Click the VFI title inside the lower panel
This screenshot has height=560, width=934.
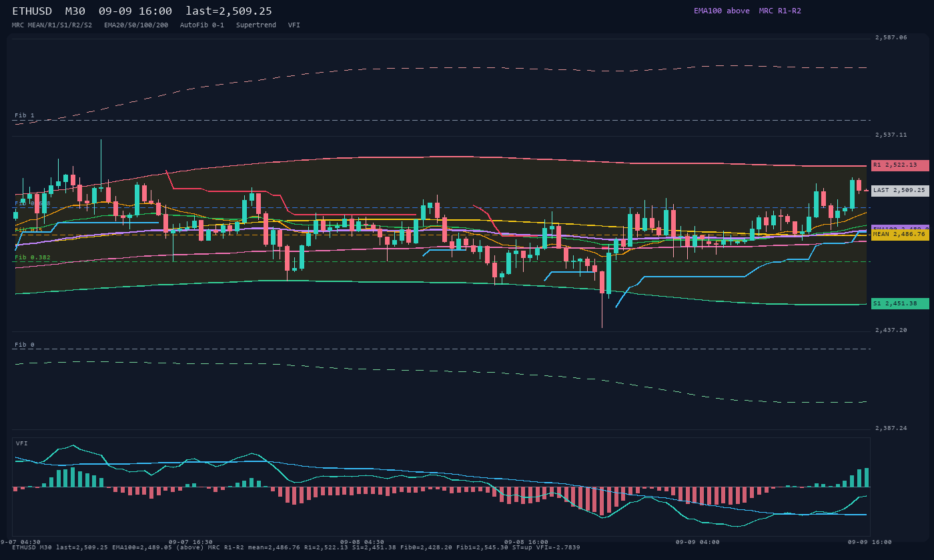point(22,443)
